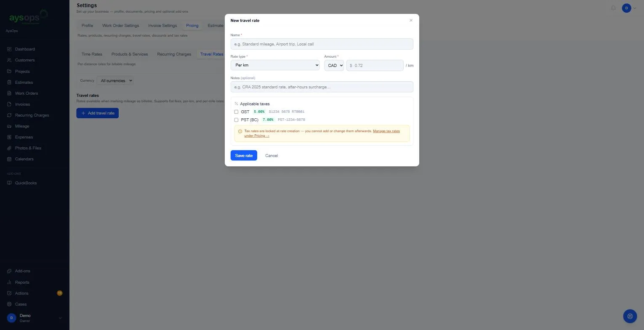Expand the Demo Owner account menu chevron
This screenshot has width=644, height=330.
tap(60, 318)
